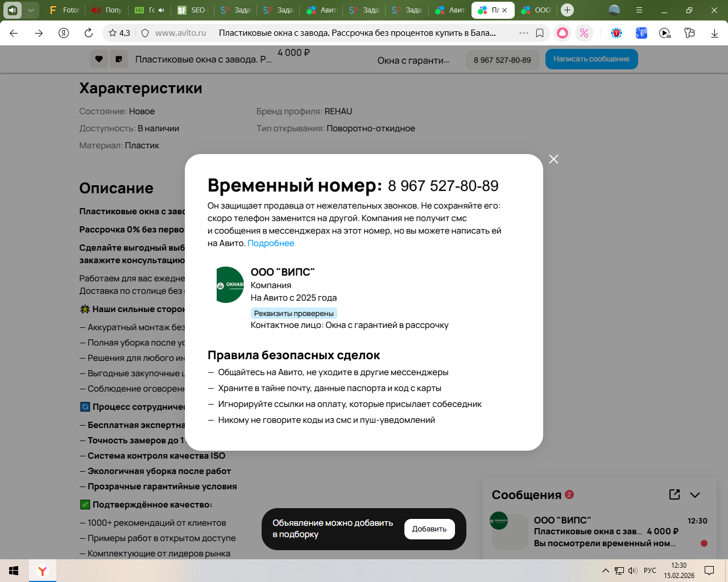Open the browser profile avatar
Screen dimensions: 728x582
(x=614, y=10)
